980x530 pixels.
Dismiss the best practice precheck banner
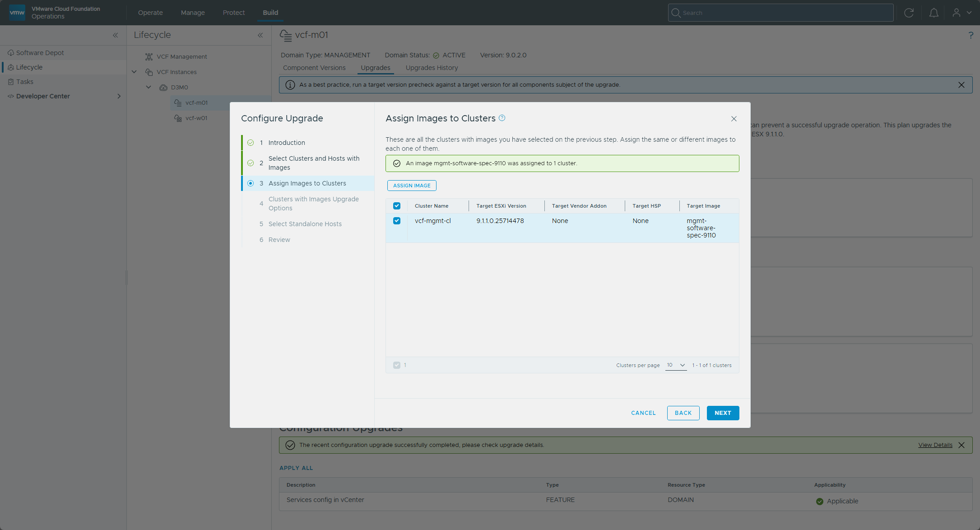[x=961, y=85]
